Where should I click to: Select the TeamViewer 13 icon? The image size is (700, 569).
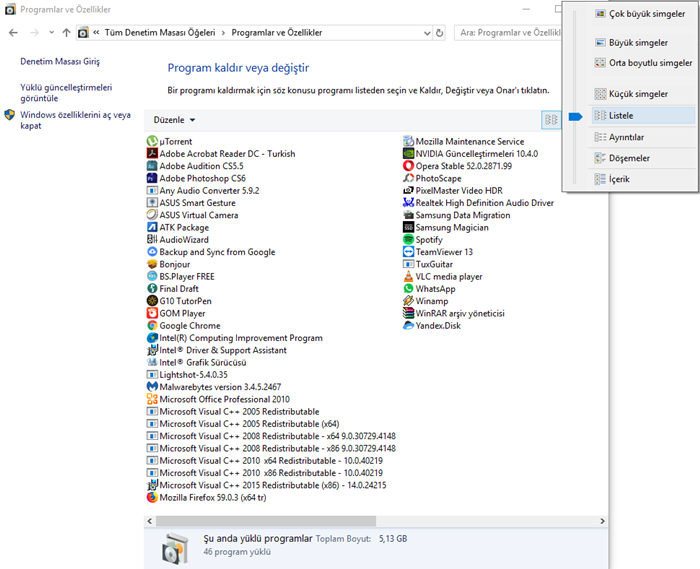[x=409, y=252]
